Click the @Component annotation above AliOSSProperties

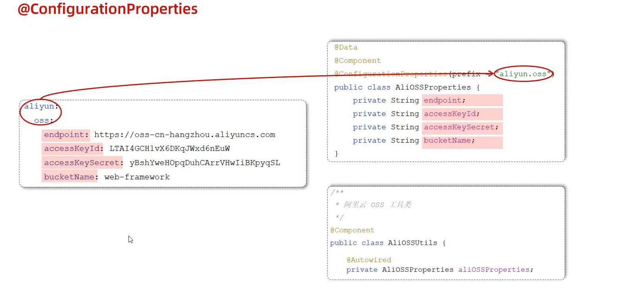[x=357, y=61]
